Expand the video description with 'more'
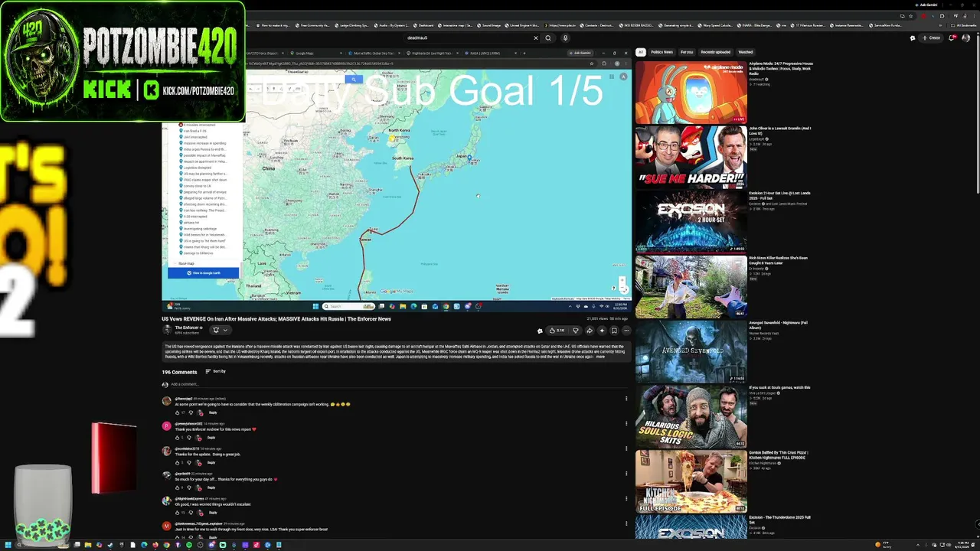 click(600, 357)
